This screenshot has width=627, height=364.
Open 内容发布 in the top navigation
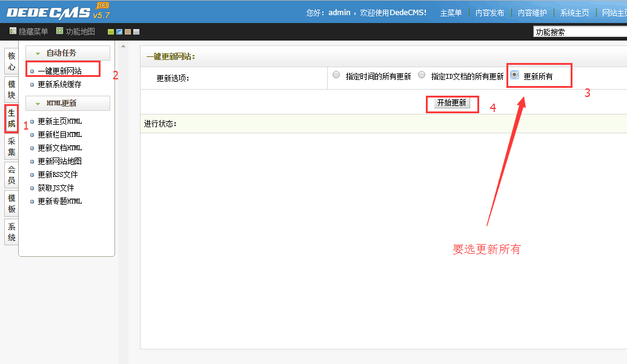[x=489, y=13]
